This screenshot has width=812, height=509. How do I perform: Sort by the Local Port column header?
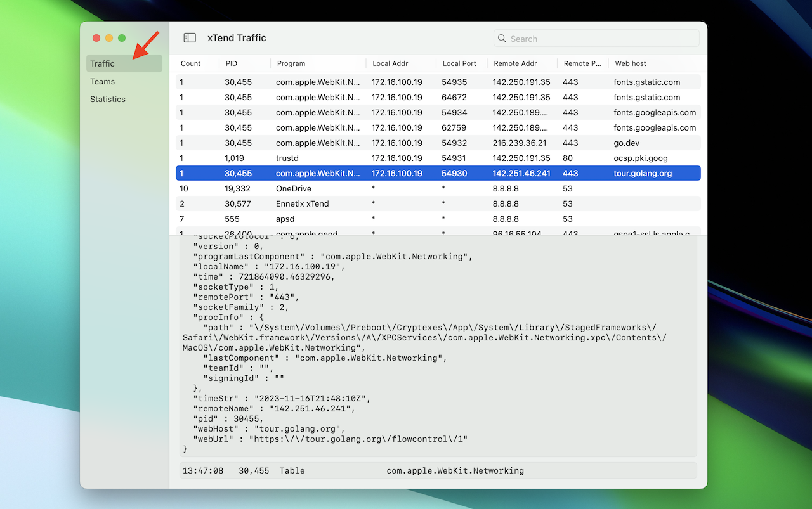(459, 63)
